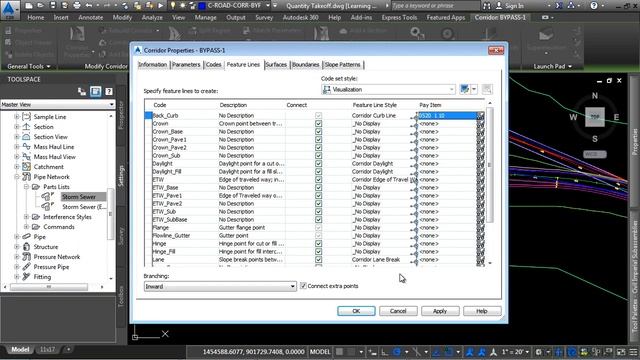This screenshot has width=640, height=360.
Task: Switch to the Surfaces tab
Action: [276, 64]
